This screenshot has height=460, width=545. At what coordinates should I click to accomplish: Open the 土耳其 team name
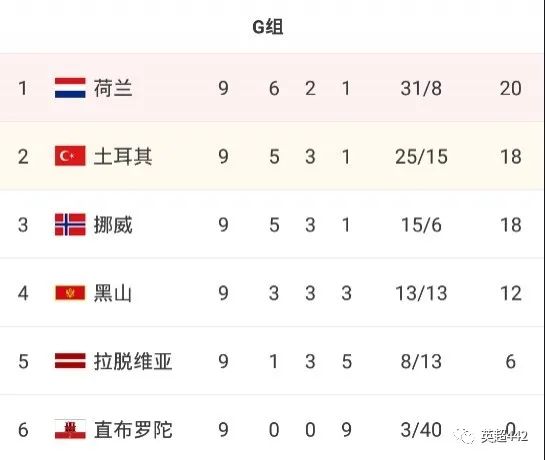tap(123, 156)
